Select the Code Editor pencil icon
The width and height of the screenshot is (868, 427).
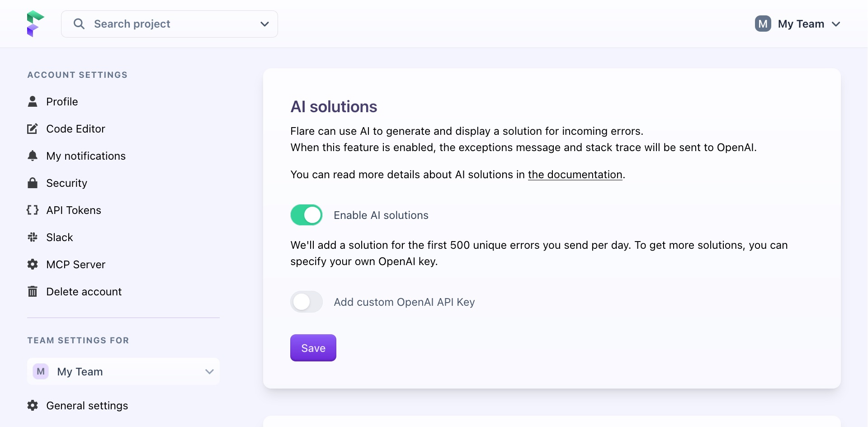pos(33,128)
